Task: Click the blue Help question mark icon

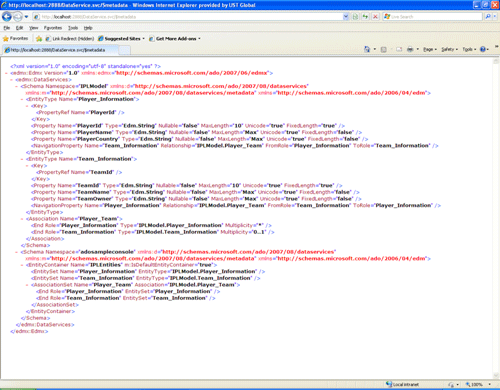Action: 483,49
